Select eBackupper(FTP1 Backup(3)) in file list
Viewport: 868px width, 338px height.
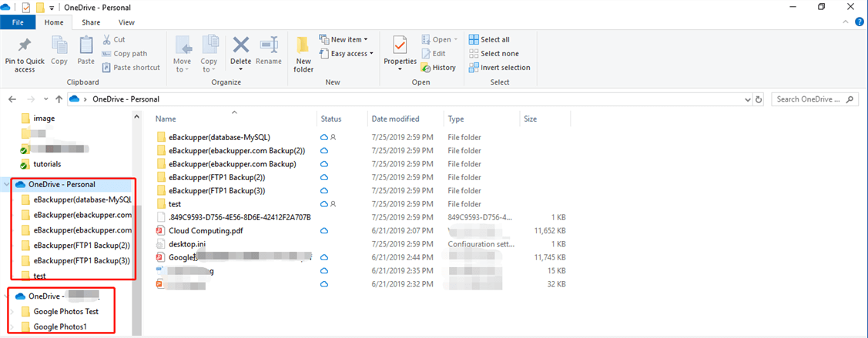point(217,190)
